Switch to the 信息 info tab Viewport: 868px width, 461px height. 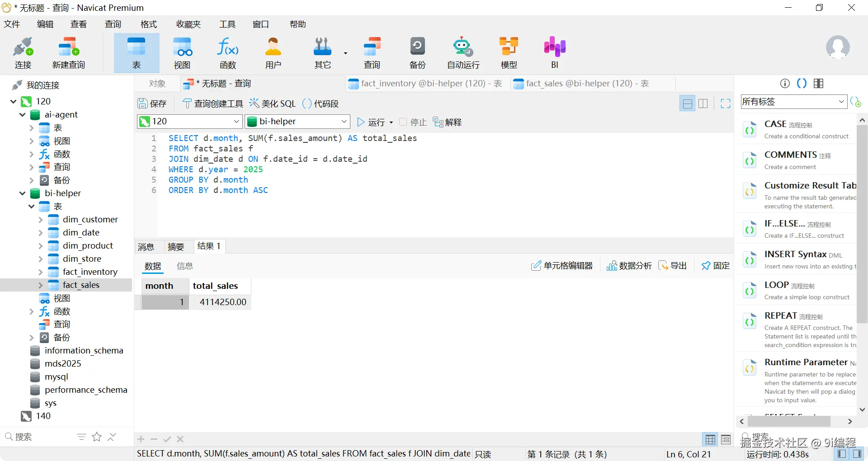click(185, 266)
